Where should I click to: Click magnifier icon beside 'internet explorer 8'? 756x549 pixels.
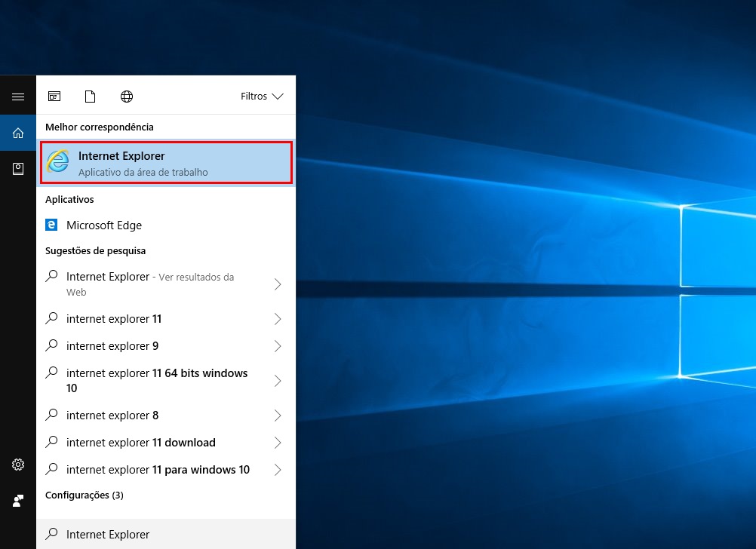(51, 415)
